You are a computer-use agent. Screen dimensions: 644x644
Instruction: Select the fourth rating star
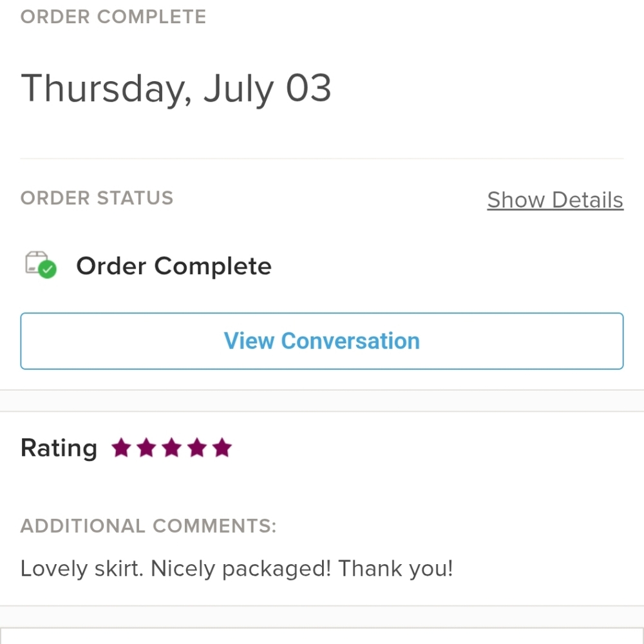pyautogui.click(x=197, y=448)
